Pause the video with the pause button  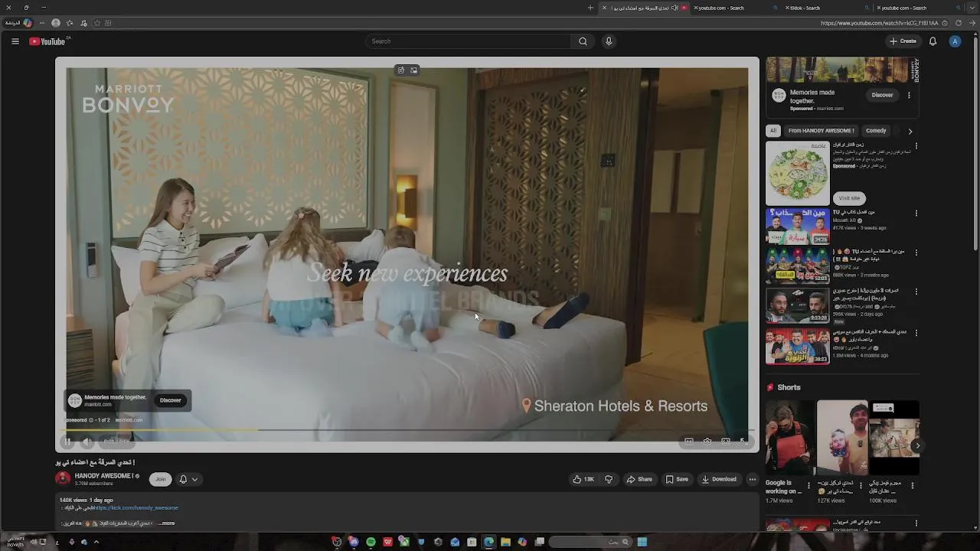67,442
